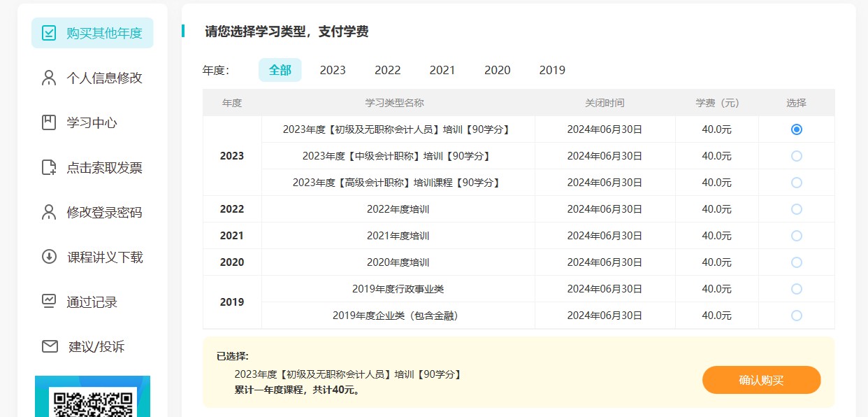
Task: Select radio for 2019年度行政事业类
Action: click(796, 289)
